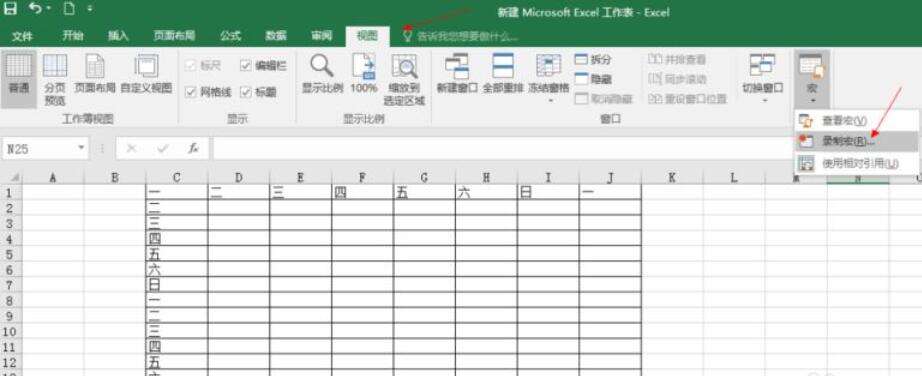Click the 隐藏 hide window button
Image resolution: width=922 pixels, height=376 pixels.
click(x=593, y=79)
